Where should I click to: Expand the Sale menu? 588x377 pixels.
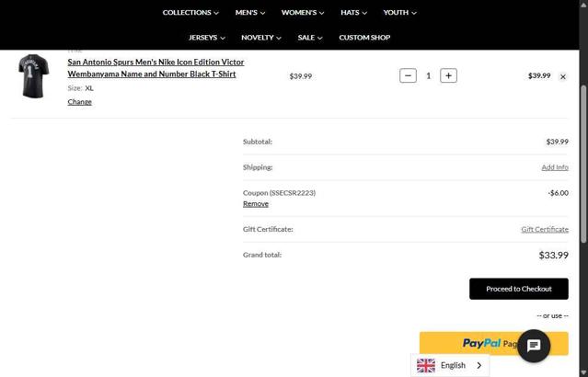[310, 38]
